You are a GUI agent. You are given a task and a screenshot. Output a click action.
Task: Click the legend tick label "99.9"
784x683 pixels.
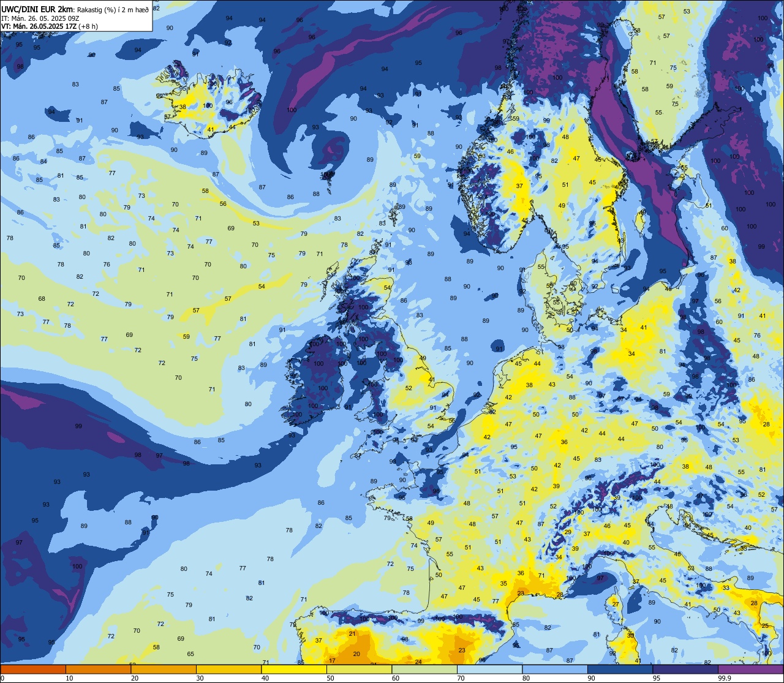click(x=725, y=678)
